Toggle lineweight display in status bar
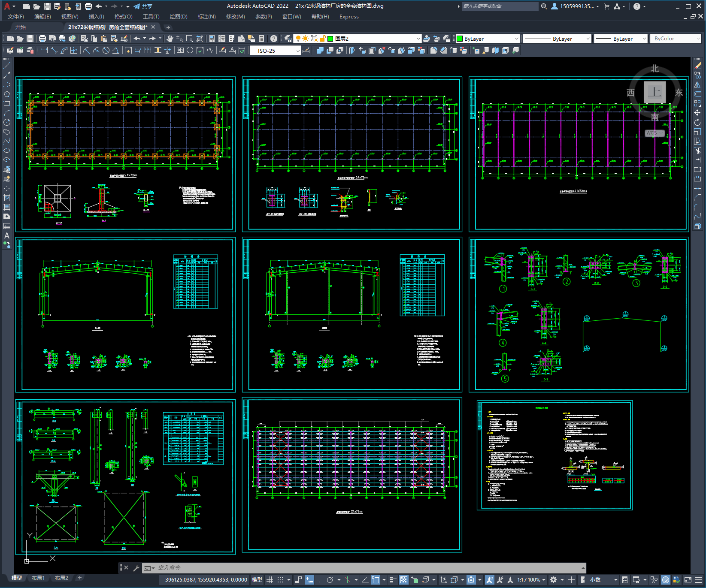Image resolution: width=706 pixels, height=588 pixels. point(393,580)
